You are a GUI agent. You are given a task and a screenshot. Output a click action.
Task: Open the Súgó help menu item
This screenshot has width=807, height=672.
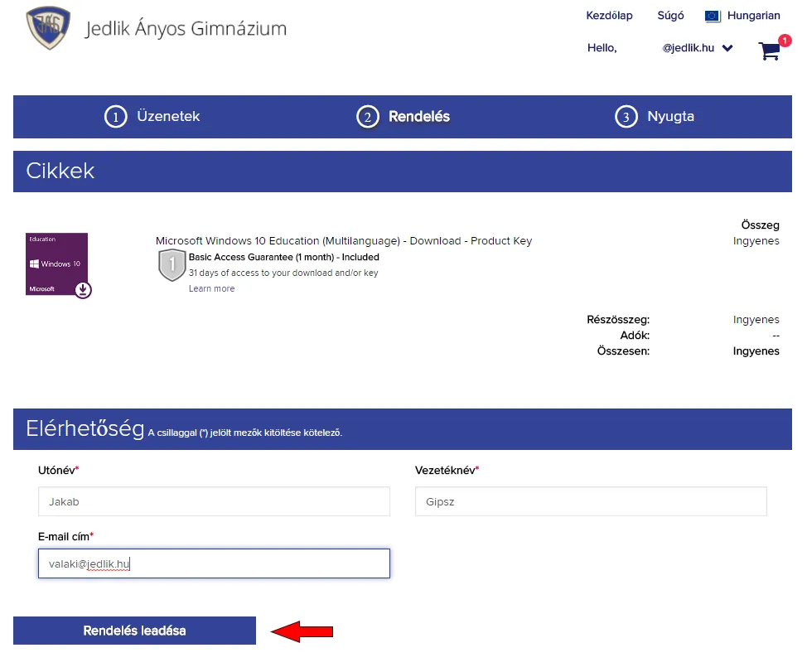[x=670, y=16]
